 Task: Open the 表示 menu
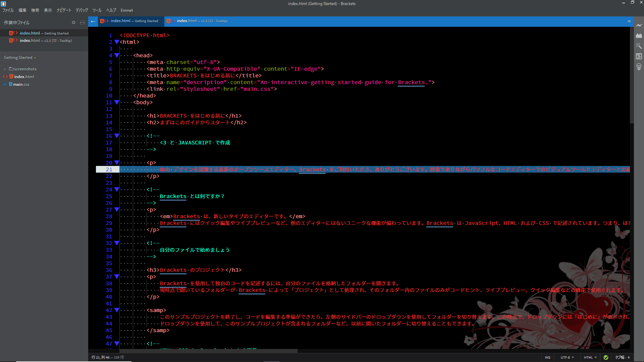(x=48, y=10)
